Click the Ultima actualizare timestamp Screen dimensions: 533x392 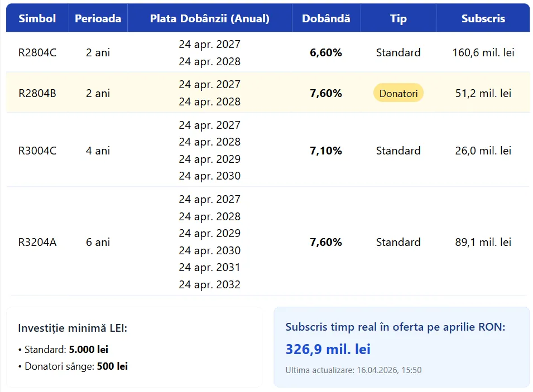tap(353, 370)
